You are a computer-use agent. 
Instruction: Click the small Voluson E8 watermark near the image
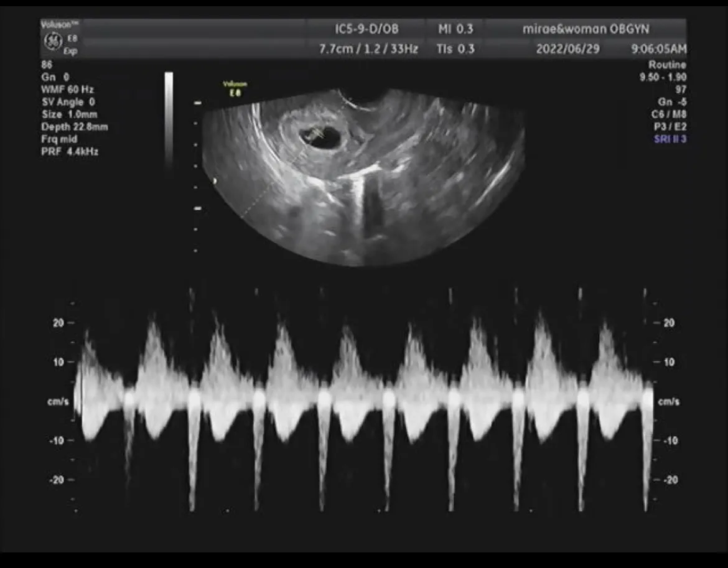[x=235, y=88]
